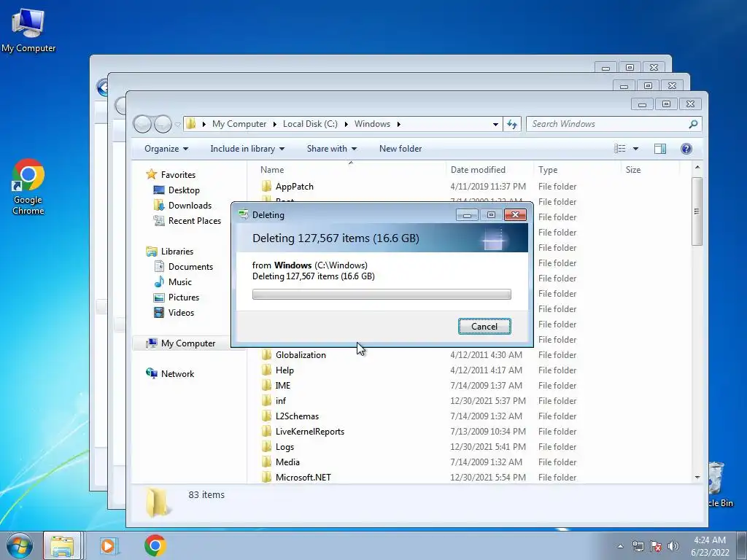Click the deleting progress bar
747x560 pixels.
click(x=382, y=295)
